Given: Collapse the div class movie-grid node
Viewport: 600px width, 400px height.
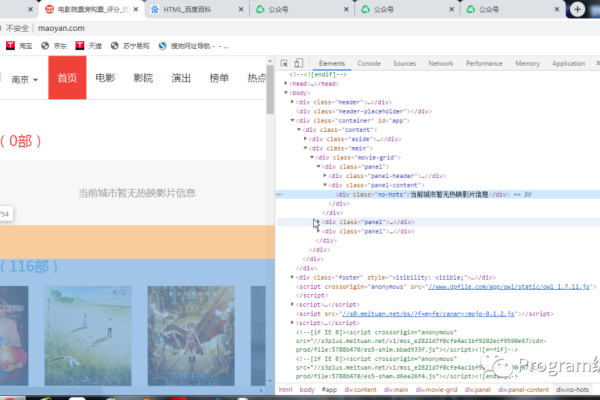Looking at the screenshot, I should tap(312, 157).
